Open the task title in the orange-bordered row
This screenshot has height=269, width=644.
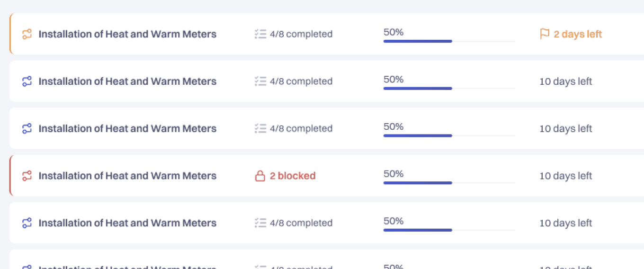tap(127, 34)
